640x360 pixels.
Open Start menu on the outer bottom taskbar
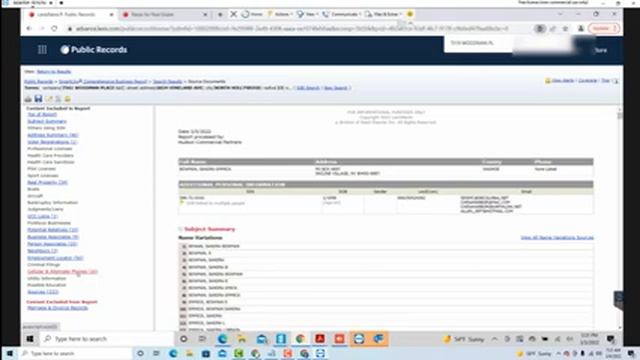coord(9,353)
